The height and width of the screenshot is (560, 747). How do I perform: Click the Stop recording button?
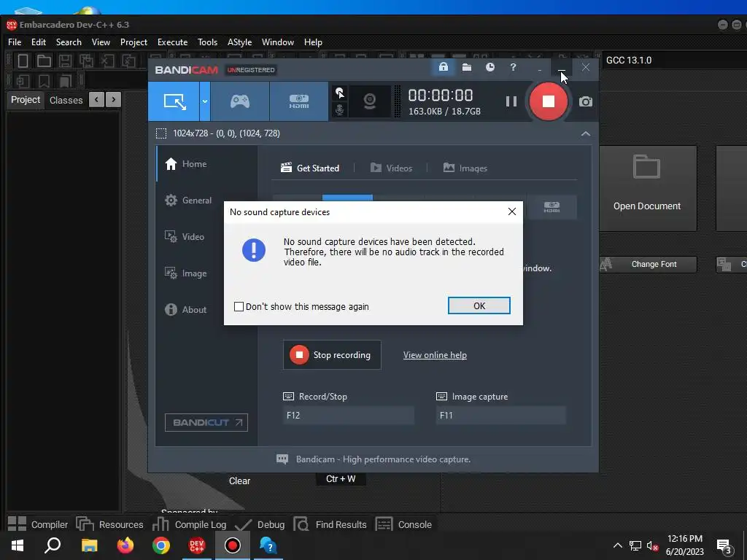click(x=332, y=355)
